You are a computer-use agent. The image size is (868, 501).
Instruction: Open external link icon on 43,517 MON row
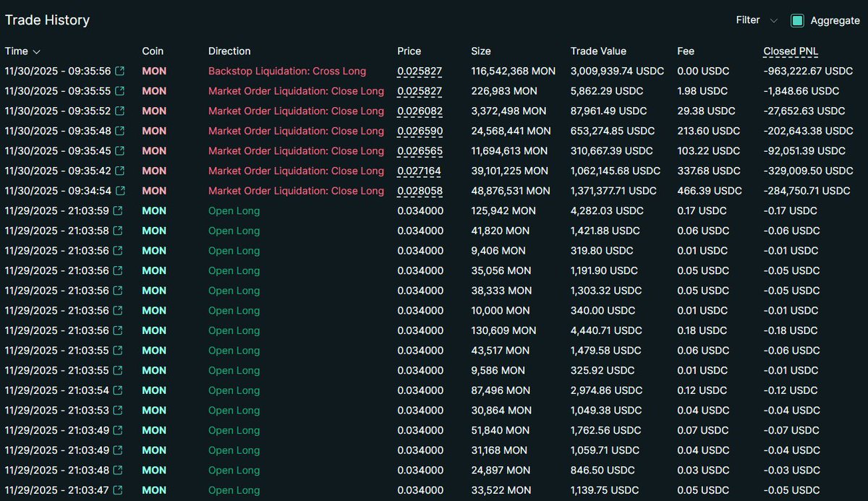click(118, 350)
